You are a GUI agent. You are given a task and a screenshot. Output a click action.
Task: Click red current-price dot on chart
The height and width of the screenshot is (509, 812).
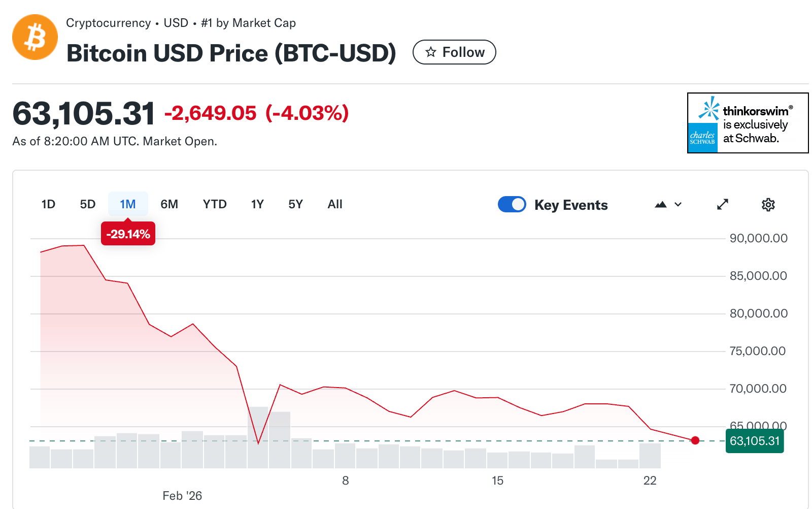click(695, 440)
